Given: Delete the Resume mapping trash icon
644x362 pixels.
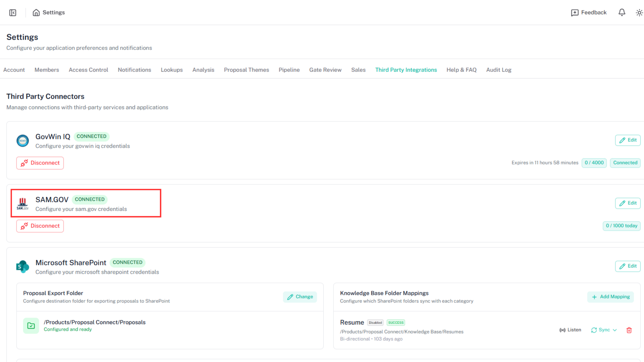Looking at the screenshot, I should [x=629, y=330].
